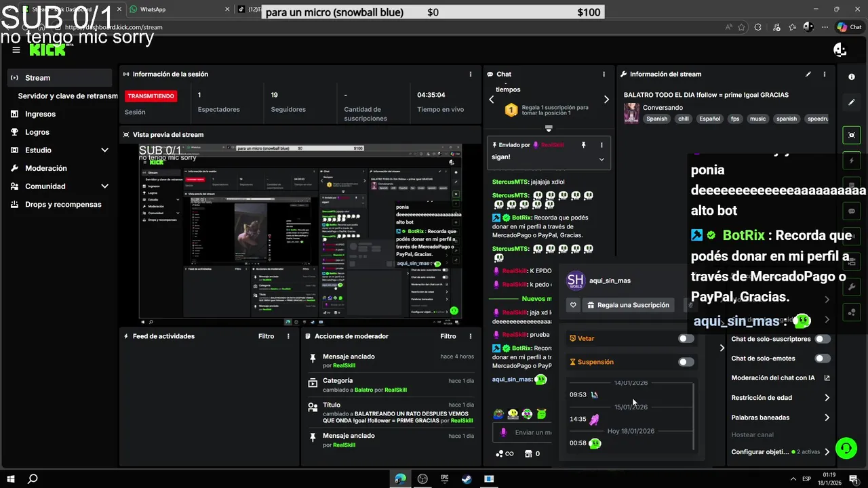Viewport: 868px width, 488px height.
Task: Open the hamburger menu beside the Kick logo
Action: [16, 49]
